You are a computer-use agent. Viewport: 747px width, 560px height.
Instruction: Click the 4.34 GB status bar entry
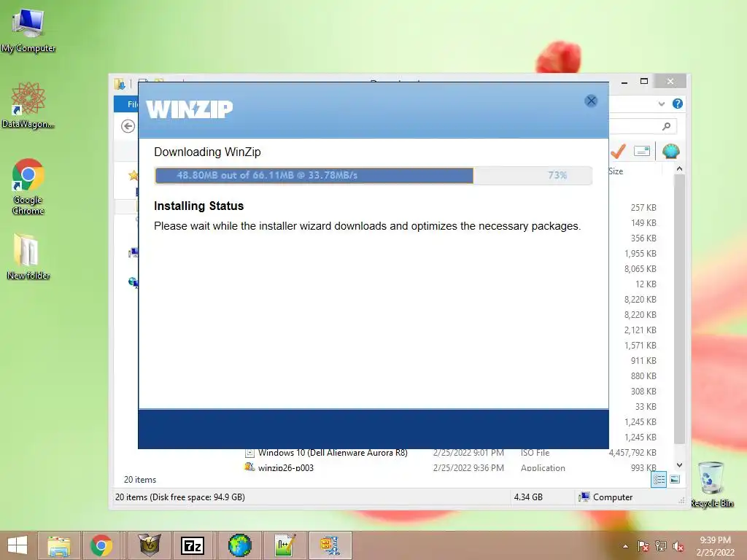(x=528, y=497)
